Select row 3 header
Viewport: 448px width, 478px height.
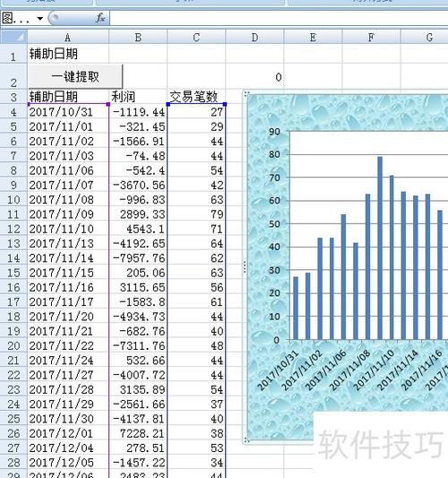tap(13, 97)
